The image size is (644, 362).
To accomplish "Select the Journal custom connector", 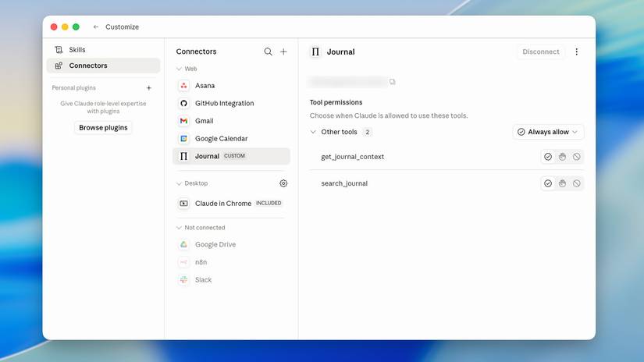I will [231, 156].
